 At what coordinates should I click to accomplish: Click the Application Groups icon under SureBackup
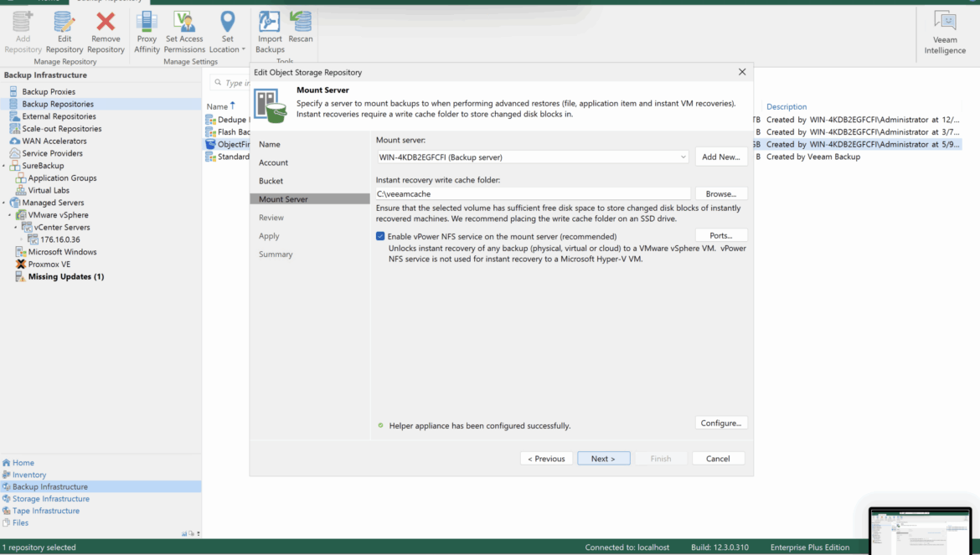(21, 178)
